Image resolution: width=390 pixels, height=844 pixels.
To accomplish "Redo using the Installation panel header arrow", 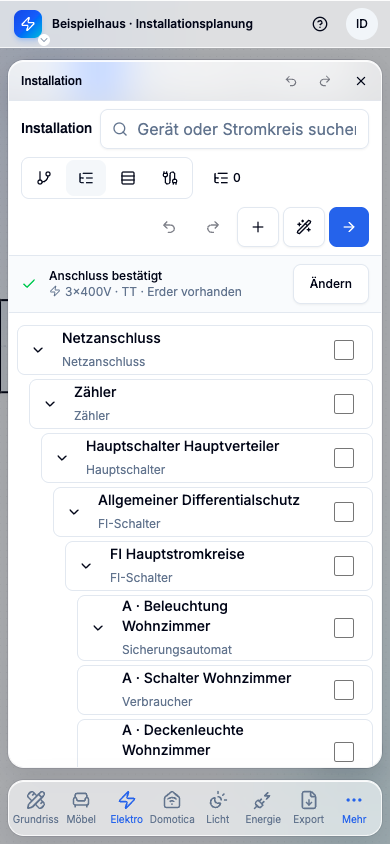I will [325, 81].
